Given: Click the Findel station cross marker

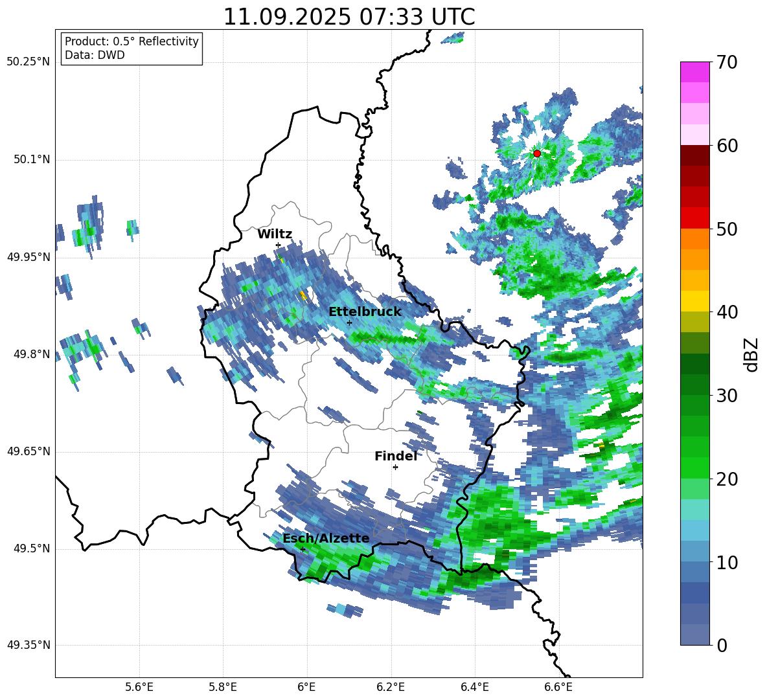Looking at the screenshot, I should [x=395, y=468].
